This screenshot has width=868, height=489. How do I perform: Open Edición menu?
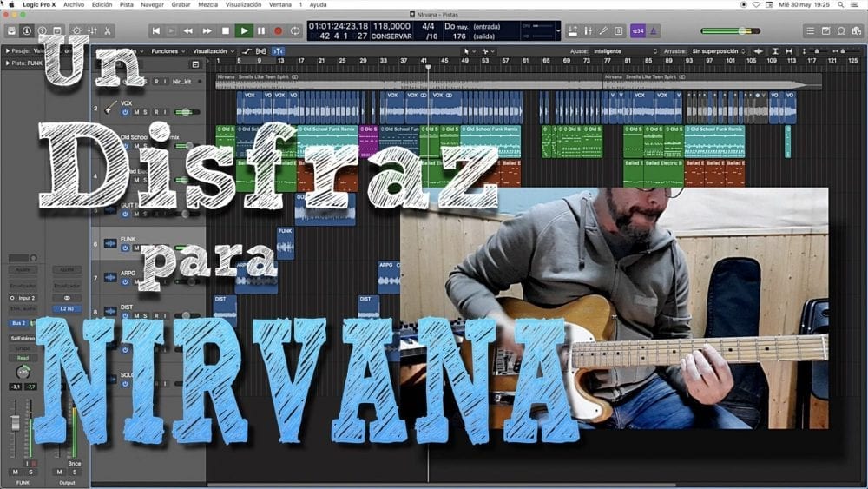(102, 4)
